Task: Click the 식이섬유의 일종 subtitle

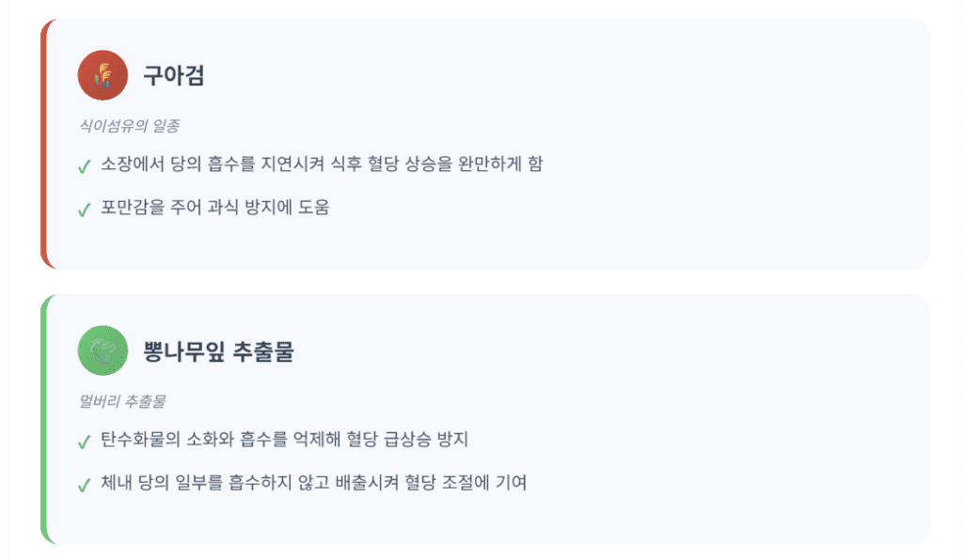Action: tap(129, 125)
